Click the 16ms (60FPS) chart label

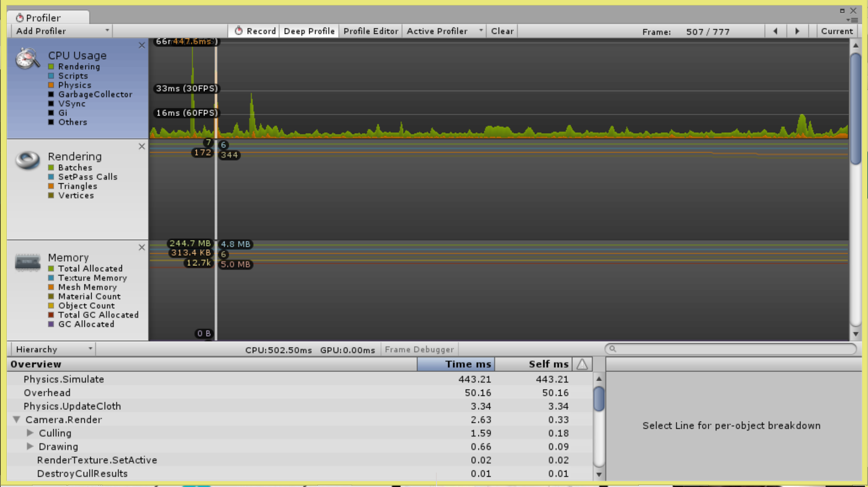pyautogui.click(x=186, y=113)
